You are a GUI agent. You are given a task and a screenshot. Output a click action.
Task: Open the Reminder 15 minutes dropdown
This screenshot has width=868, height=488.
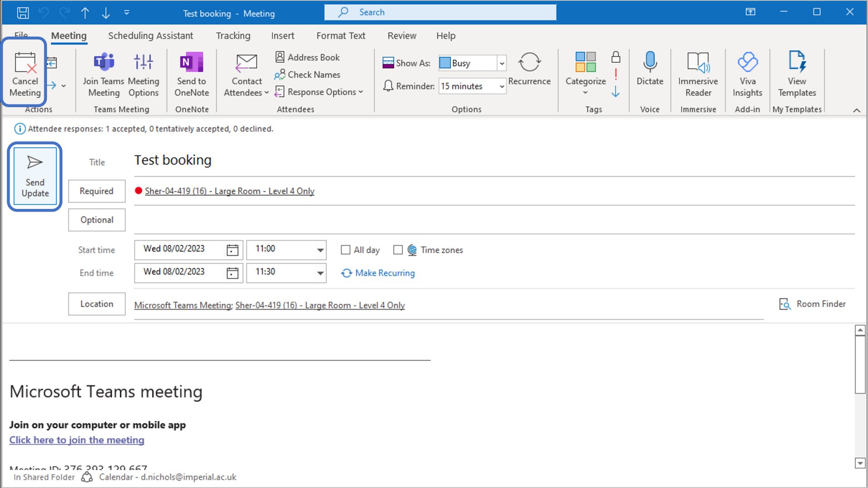point(501,86)
